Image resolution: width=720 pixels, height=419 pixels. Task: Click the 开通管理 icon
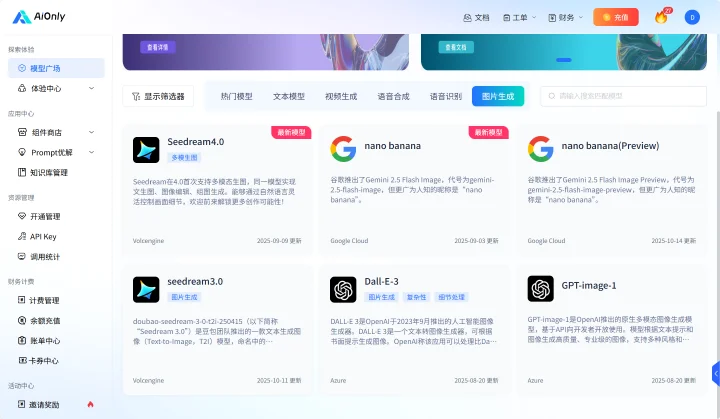[22, 216]
